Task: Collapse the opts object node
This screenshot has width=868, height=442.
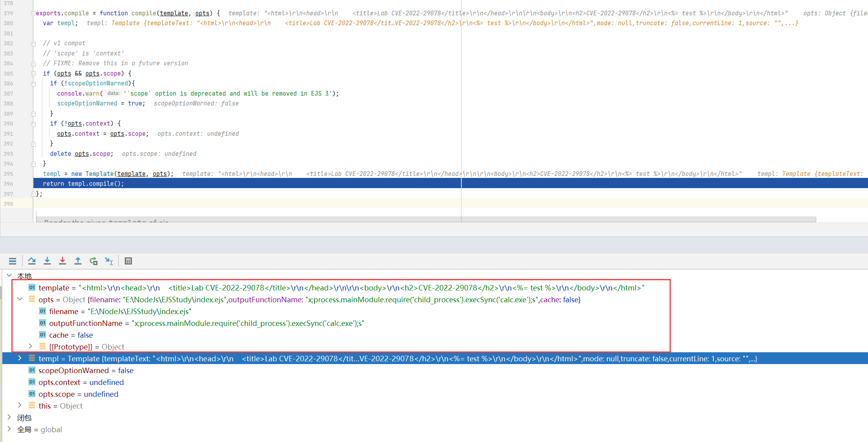Action: click(20, 299)
